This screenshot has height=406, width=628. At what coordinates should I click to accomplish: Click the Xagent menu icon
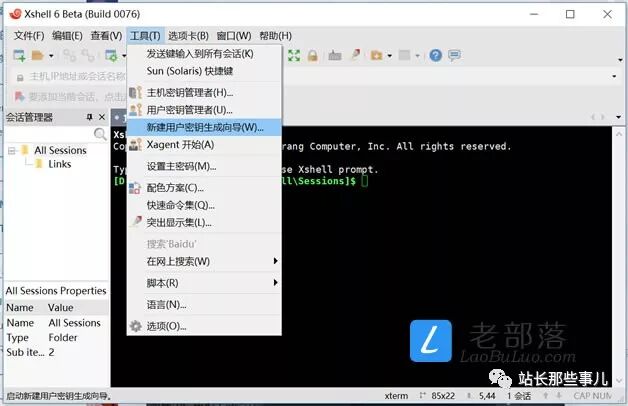pos(135,145)
